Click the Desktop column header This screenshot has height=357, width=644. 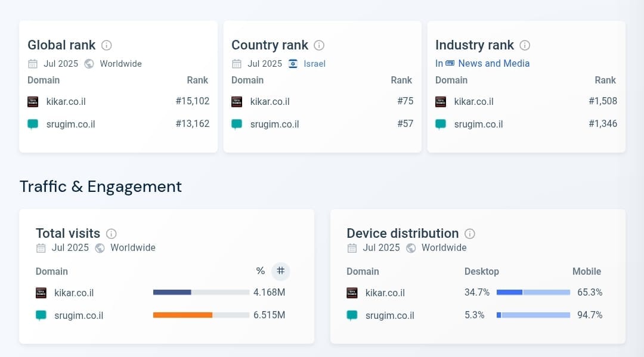click(x=482, y=271)
